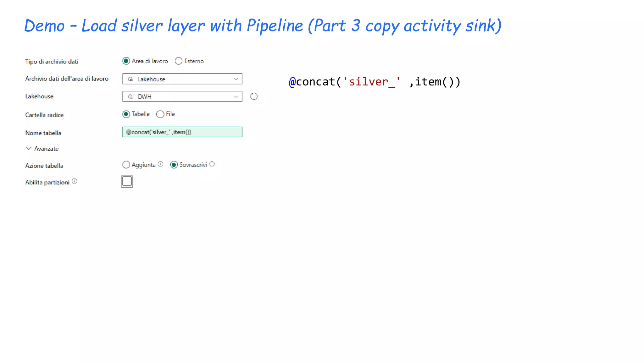
Task: Show info tooltip for Abilita partizioni
Action: pos(74,181)
